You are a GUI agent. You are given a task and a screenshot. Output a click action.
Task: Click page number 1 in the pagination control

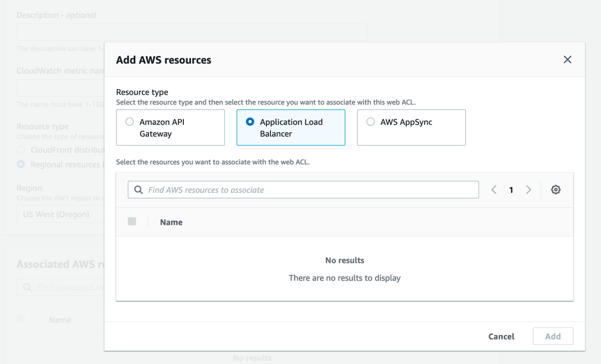pos(511,189)
